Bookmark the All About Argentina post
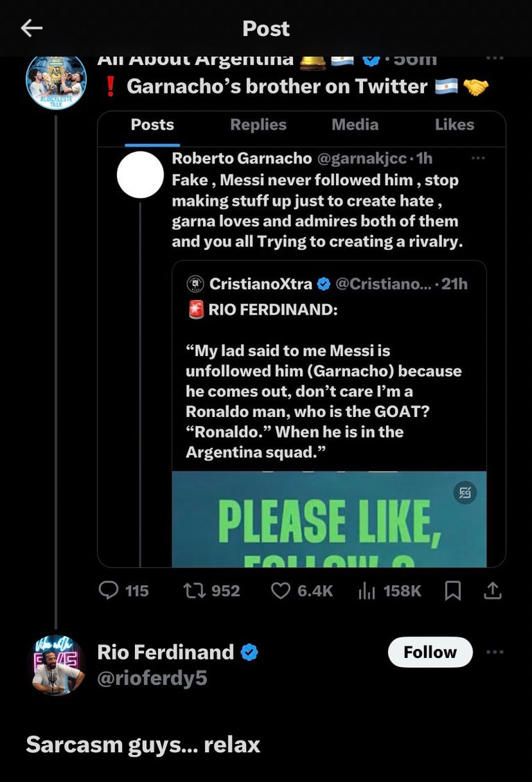 (x=452, y=590)
